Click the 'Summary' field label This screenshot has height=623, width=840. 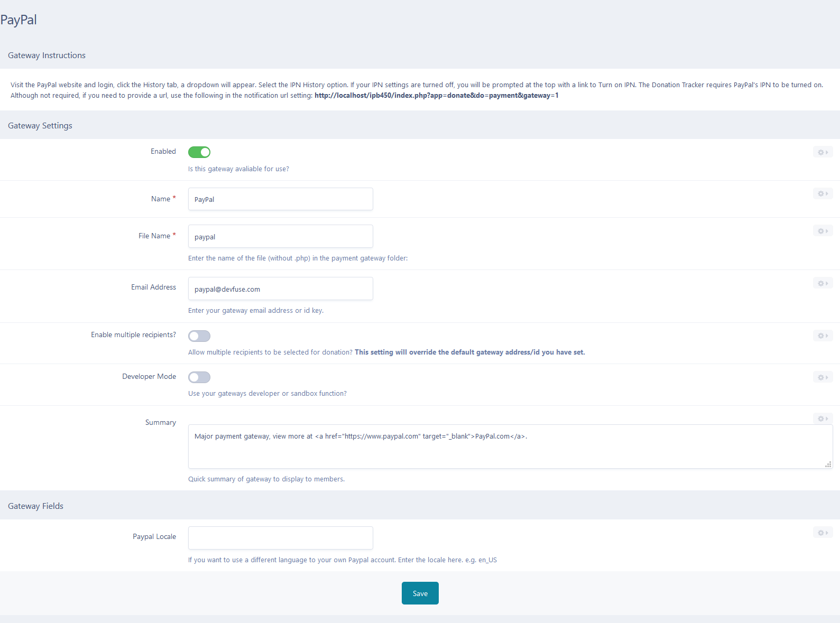coord(161,423)
